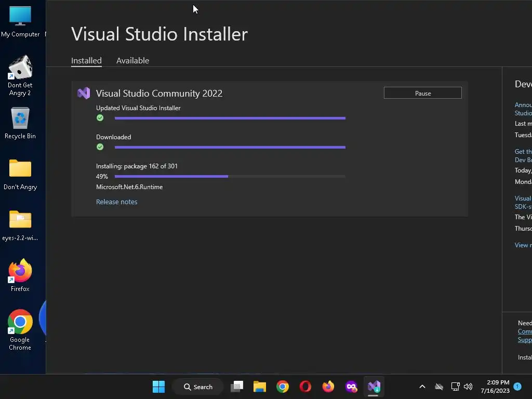The height and width of the screenshot is (399, 532).
Task: Open the View more link in news panel
Action: pos(523,245)
